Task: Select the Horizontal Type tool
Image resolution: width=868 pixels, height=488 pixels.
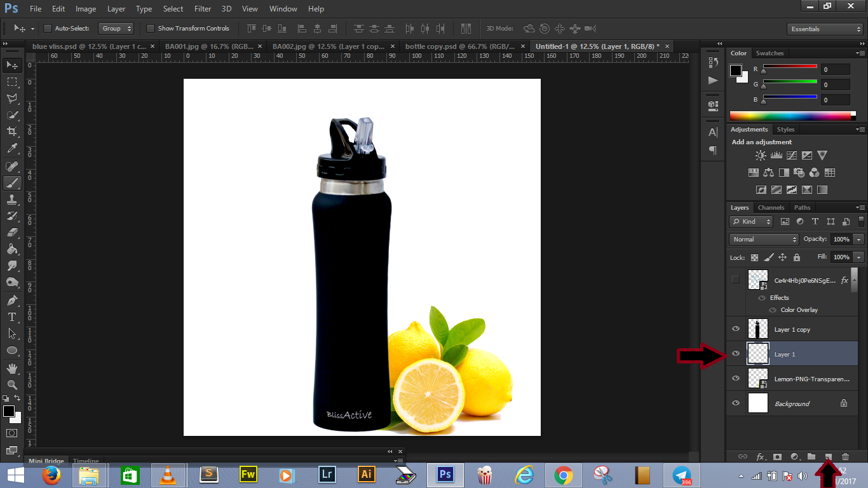Action: click(x=11, y=316)
